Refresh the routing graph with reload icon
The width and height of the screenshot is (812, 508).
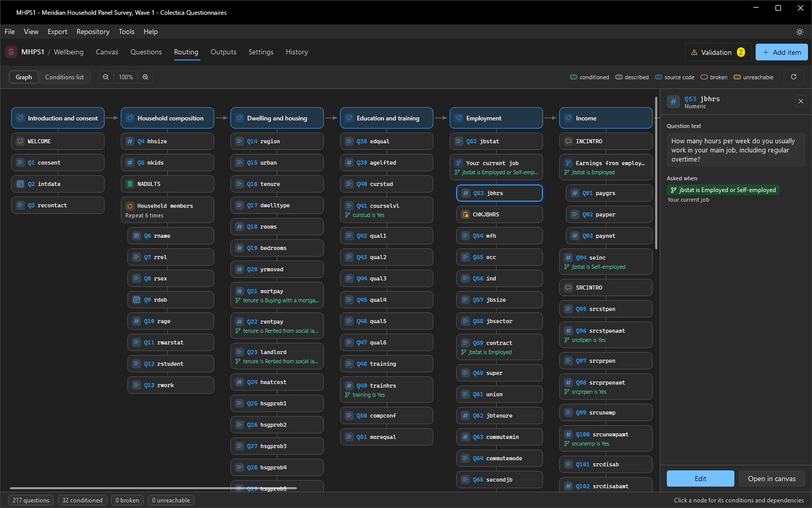click(794, 77)
